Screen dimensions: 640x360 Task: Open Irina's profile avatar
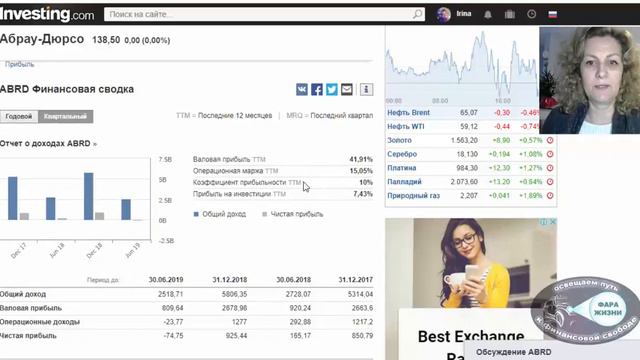coord(444,14)
